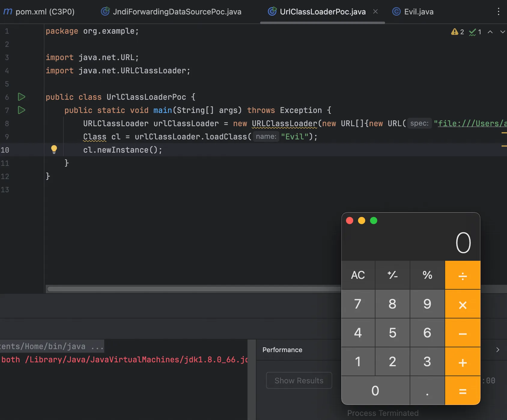The height and width of the screenshot is (420, 507).
Task: Expand the Performance panel chevron
Action: coord(498,350)
